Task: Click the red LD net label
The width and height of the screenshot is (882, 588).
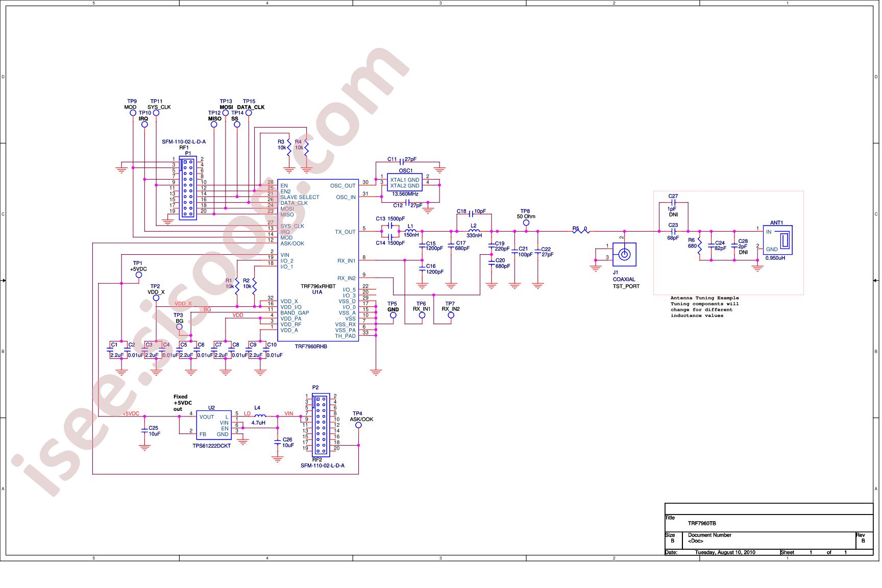Action: (247, 413)
